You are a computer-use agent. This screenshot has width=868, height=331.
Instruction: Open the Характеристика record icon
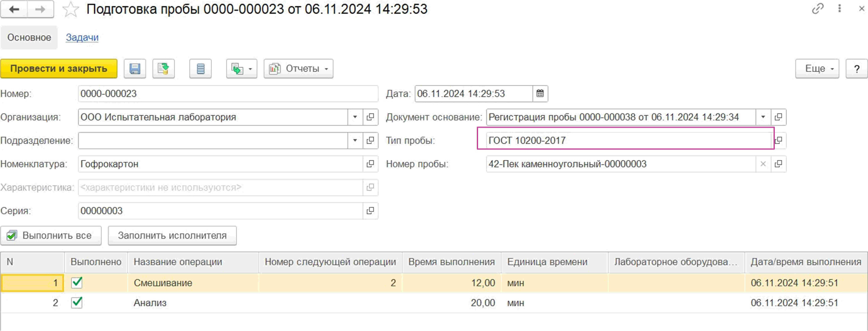pyautogui.click(x=370, y=187)
